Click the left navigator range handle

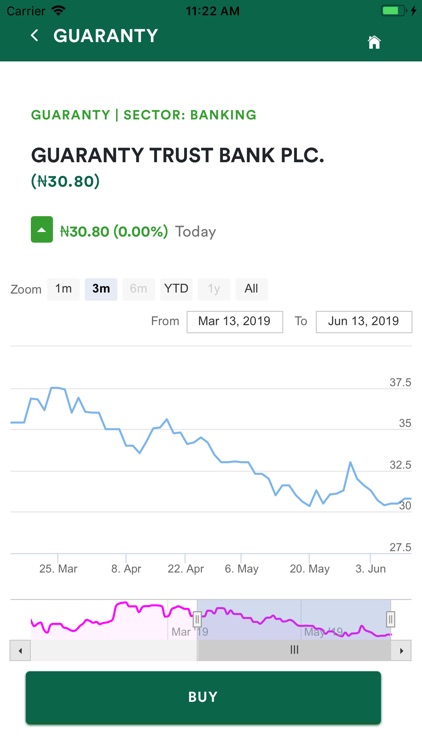(x=197, y=619)
